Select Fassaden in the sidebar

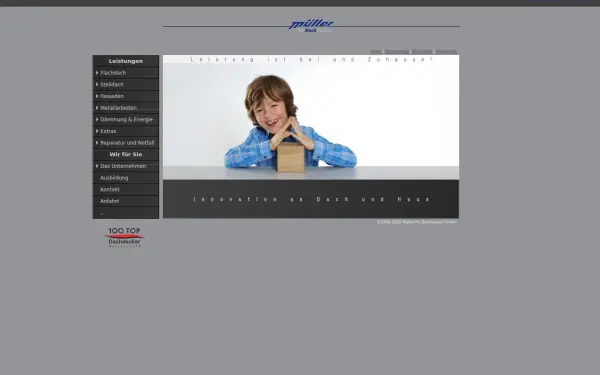126,96
